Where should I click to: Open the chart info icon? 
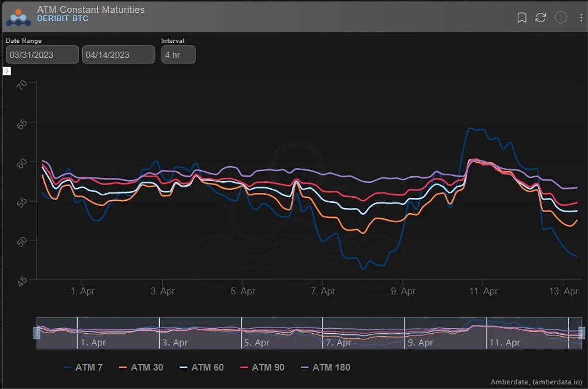[561, 17]
